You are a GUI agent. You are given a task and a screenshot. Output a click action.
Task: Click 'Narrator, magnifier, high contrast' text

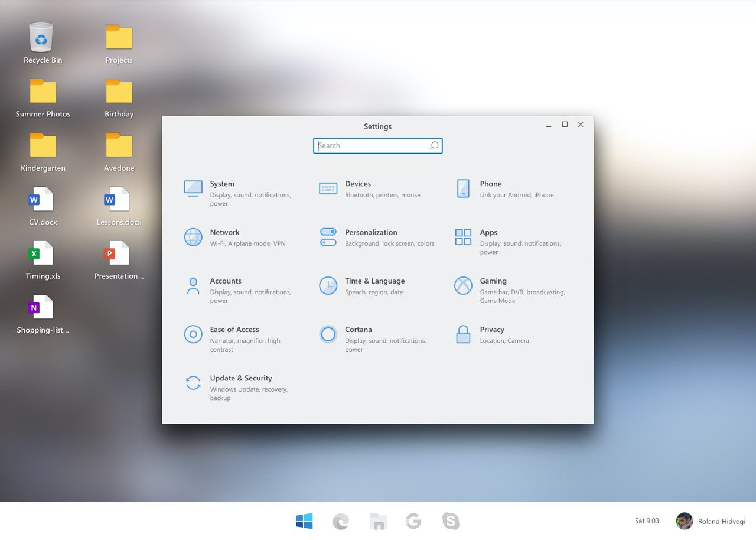(245, 345)
